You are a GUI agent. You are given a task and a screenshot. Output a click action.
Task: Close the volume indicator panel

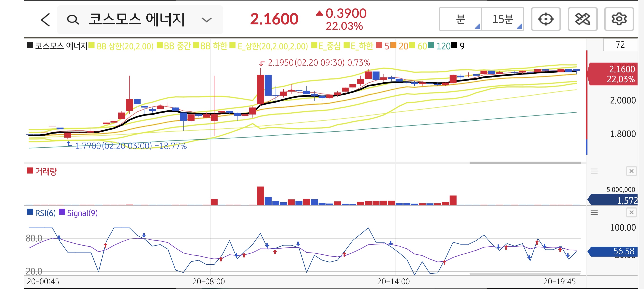coord(631,171)
